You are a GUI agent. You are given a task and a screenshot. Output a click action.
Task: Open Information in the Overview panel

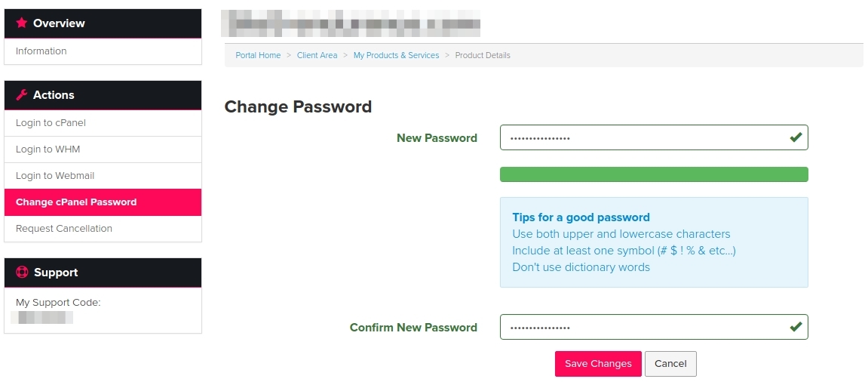41,51
